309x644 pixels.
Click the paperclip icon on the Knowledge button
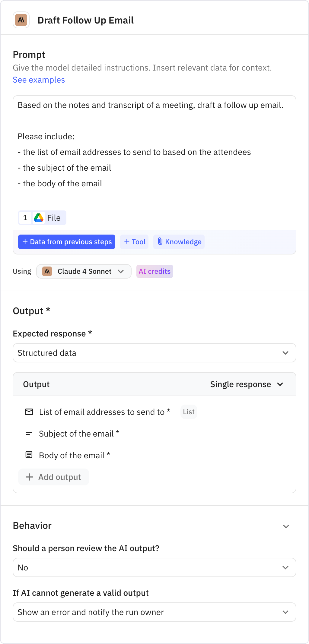160,241
